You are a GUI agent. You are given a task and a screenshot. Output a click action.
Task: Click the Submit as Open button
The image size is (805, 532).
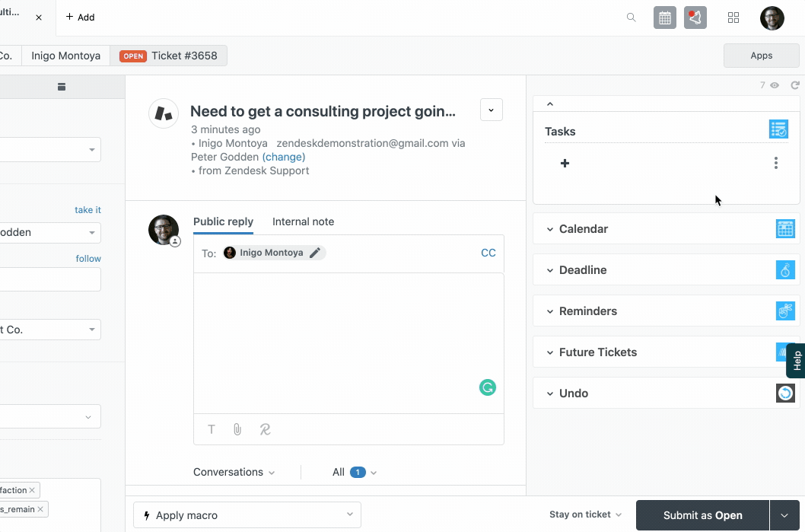click(x=702, y=514)
